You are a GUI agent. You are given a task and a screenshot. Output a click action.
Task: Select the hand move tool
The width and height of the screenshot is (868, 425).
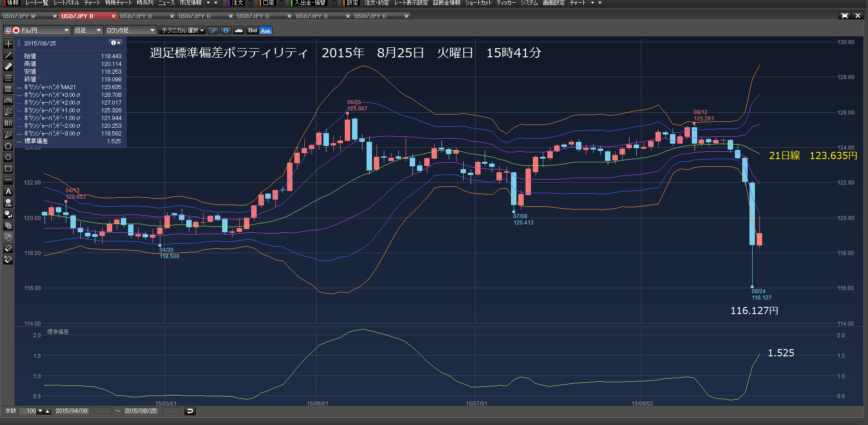tap(8, 237)
